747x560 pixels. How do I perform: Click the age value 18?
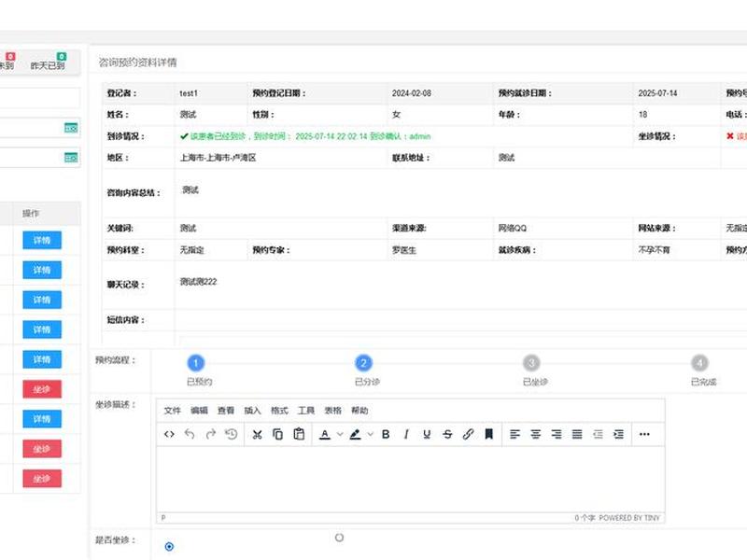(642, 115)
